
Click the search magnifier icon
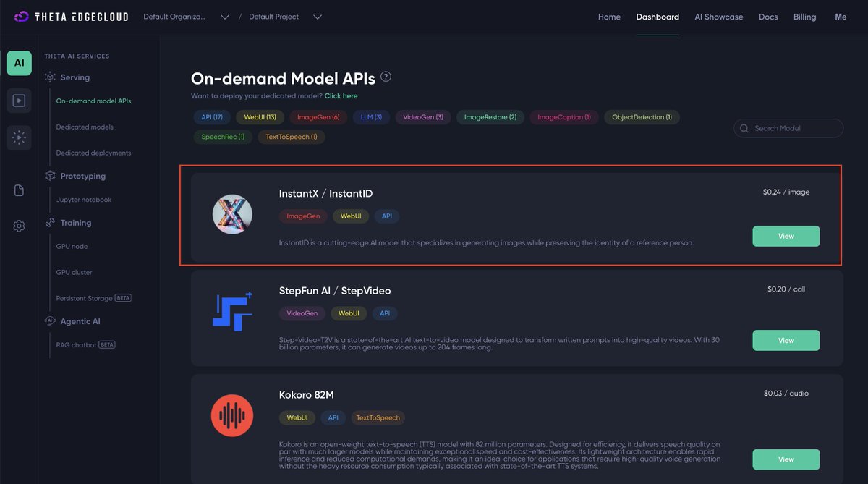[x=744, y=129]
